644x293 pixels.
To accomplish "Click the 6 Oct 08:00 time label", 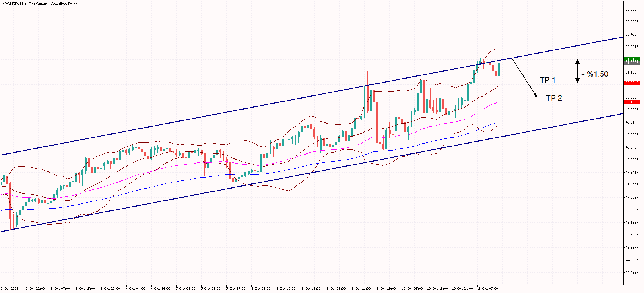I will (x=136, y=289).
